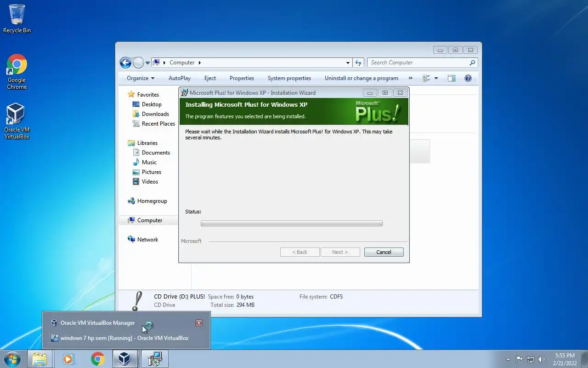Open the Oracle VM VirtualBox desktop shortcut
This screenshot has width=588, height=368.
click(x=17, y=121)
